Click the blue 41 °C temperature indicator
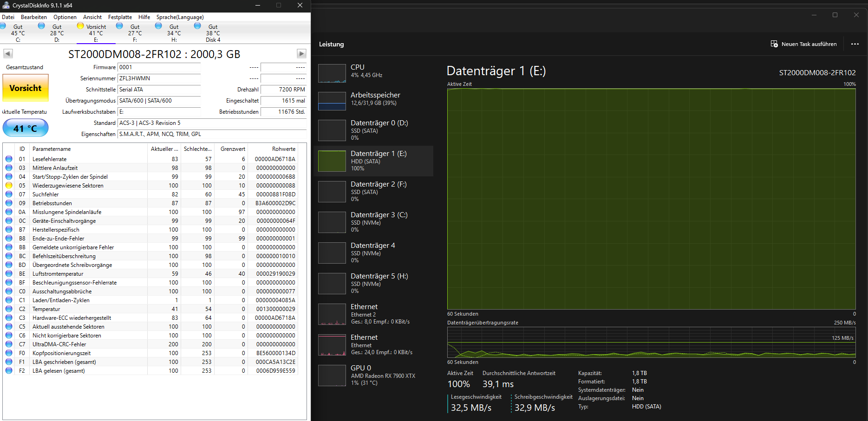 click(25, 128)
